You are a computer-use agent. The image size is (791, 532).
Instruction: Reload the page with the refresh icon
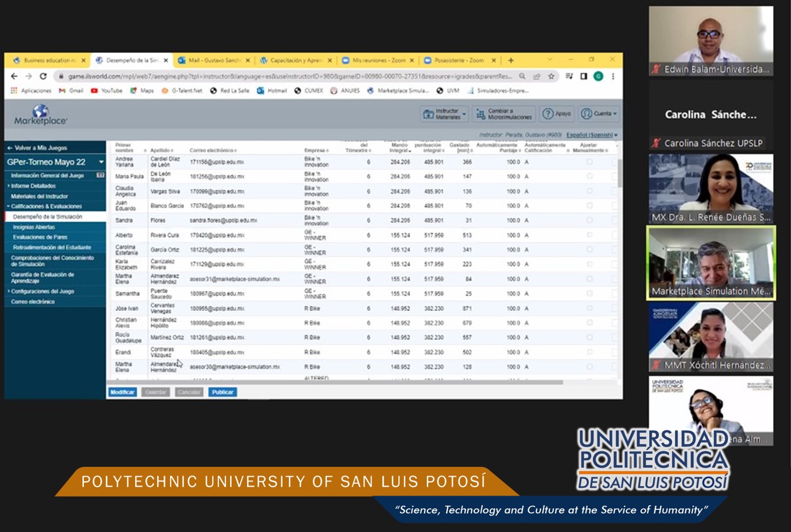(43, 76)
